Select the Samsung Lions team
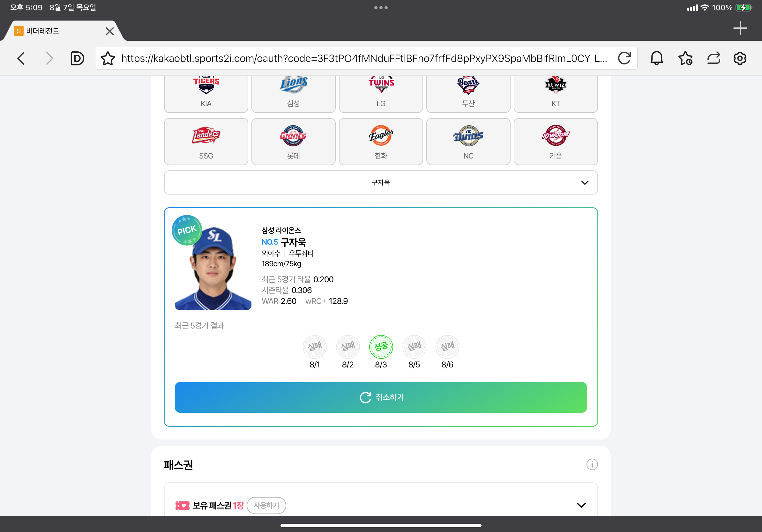Viewport: 762px width, 532px height. pos(293,94)
